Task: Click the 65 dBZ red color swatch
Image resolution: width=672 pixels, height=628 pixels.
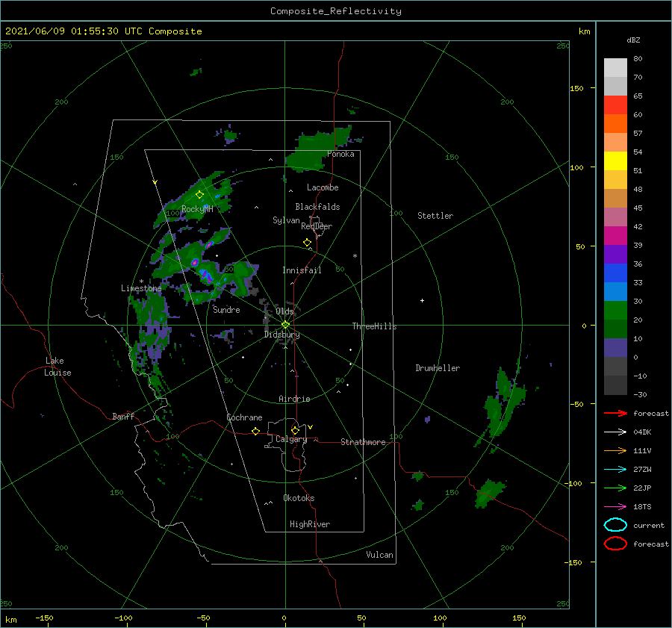Action: pos(615,105)
